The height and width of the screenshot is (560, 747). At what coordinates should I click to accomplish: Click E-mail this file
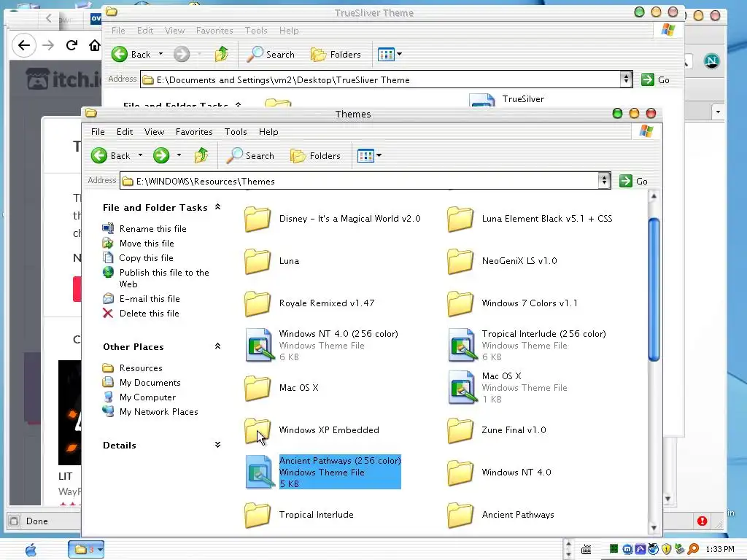pyautogui.click(x=150, y=299)
